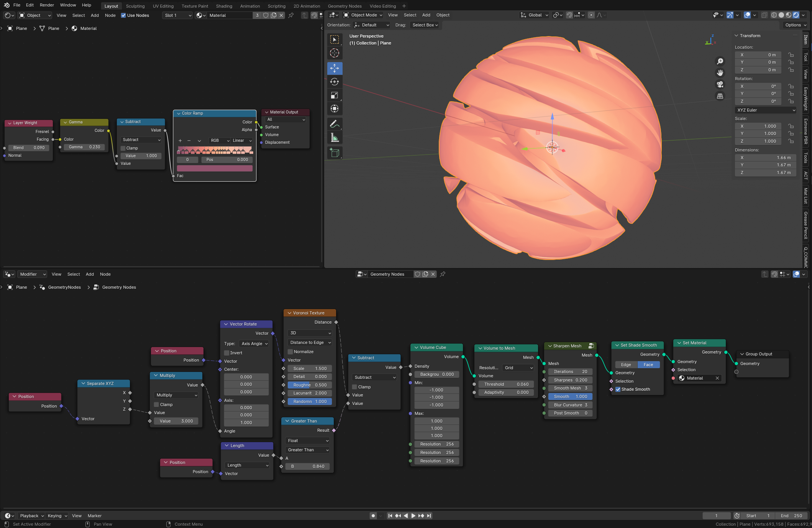Open the XYZ Euler rotation mode dropdown
This screenshot has height=528, width=812.
tap(765, 110)
